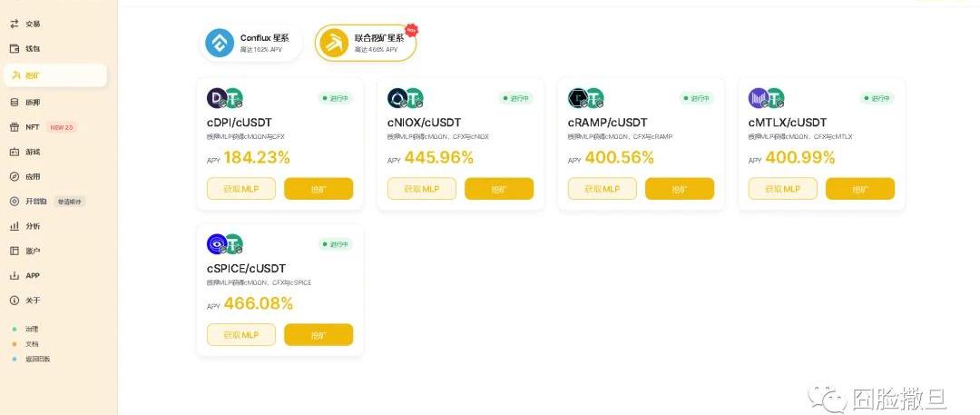This screenshot has width=980, height=415.
Task: Open the 文档 link in sidebar
Action: tap(32, 344)
